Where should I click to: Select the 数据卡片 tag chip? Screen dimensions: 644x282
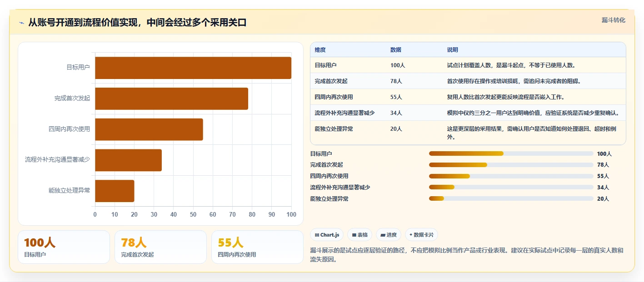421,235
